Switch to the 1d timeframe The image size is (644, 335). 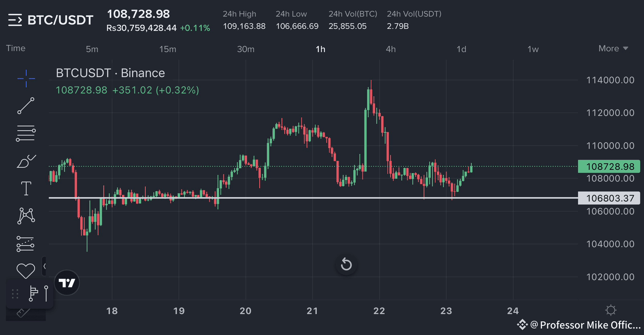pyautogui.click(x=461, y=49)
